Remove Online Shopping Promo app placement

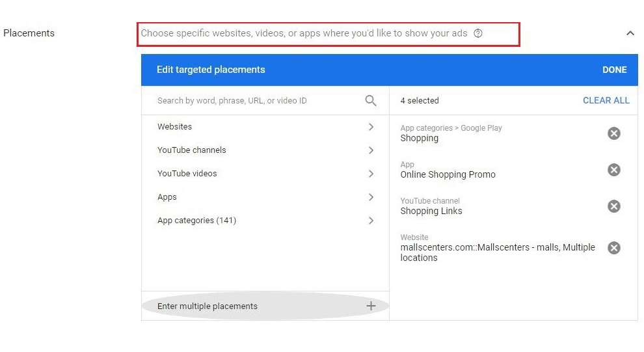[x=613, y=170]
